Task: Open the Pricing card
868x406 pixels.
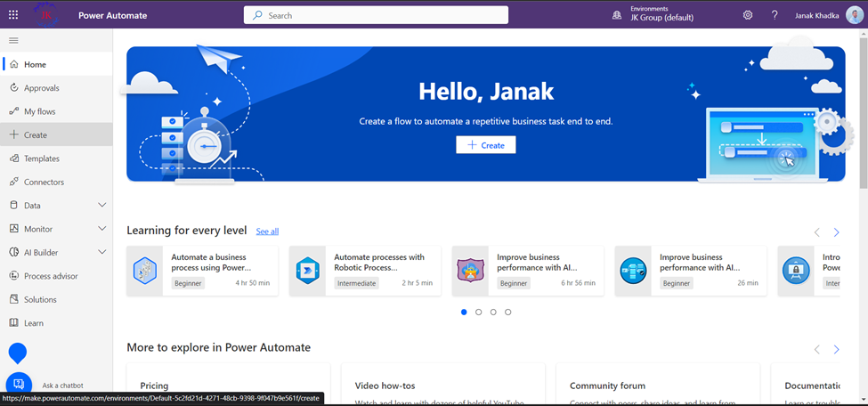Action: point(229,383)
